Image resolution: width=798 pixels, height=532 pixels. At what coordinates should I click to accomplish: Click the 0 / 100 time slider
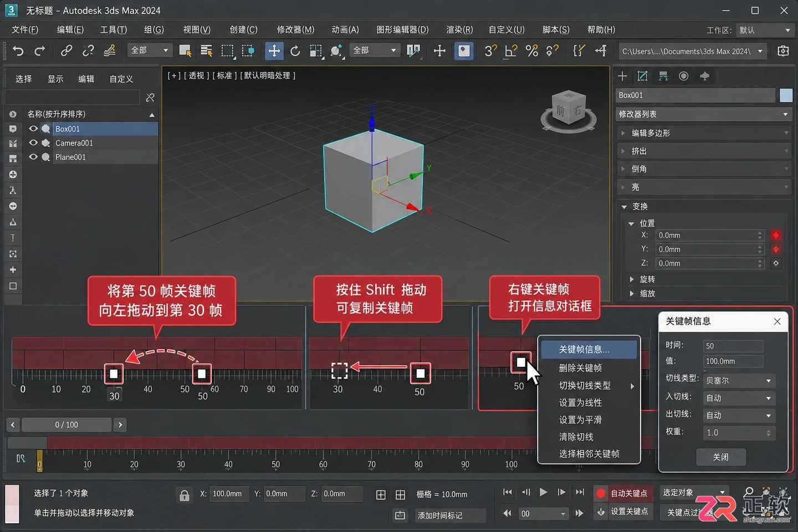(x=66, y=425)
